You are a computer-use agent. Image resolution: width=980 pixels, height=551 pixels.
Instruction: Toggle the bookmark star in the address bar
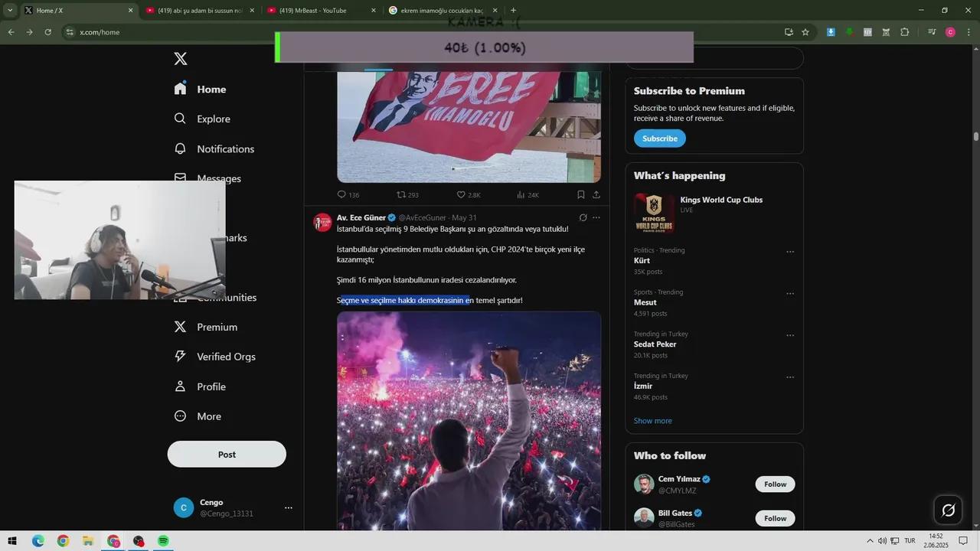(x=805, y=32)
